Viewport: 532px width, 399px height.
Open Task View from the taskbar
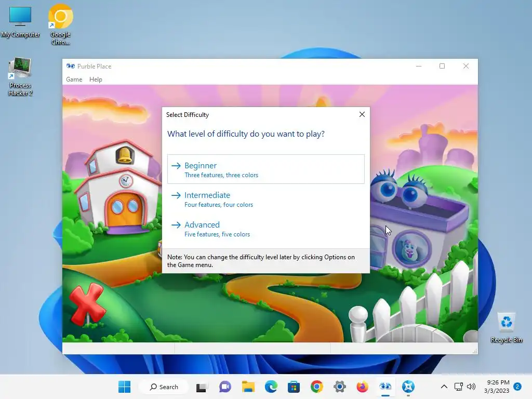click(x=201, y=387)
